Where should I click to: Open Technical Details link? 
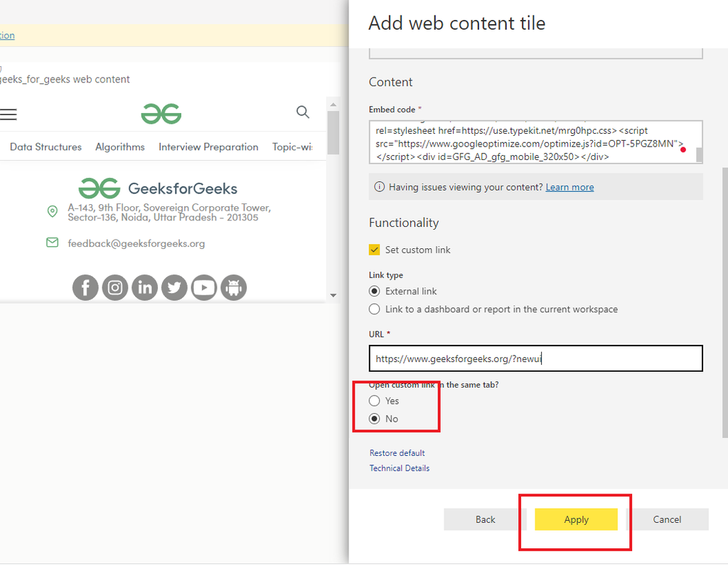coord(400,468)
